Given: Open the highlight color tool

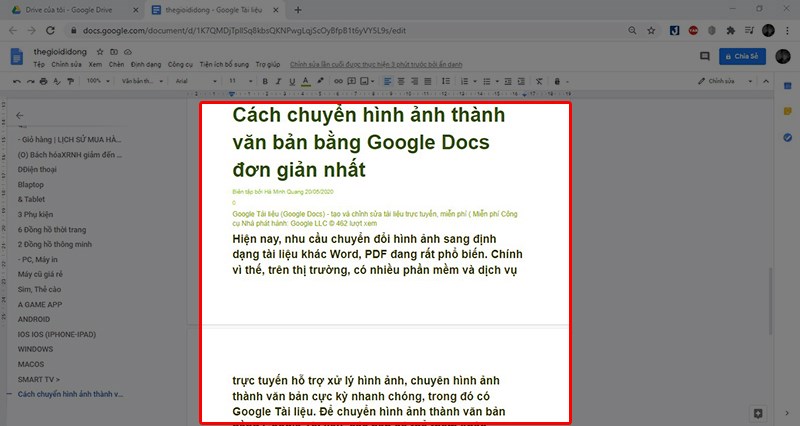Looking at the screenshot, I should (x=320, y=81).
